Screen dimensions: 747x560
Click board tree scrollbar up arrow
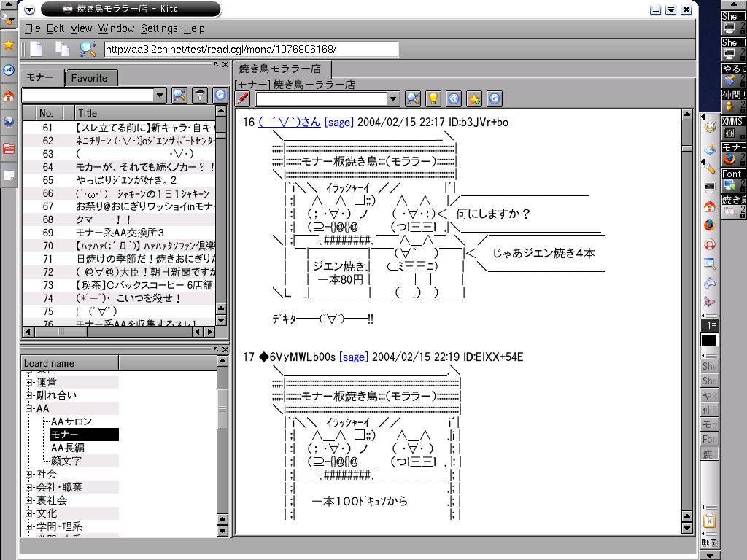click(222, 361)
